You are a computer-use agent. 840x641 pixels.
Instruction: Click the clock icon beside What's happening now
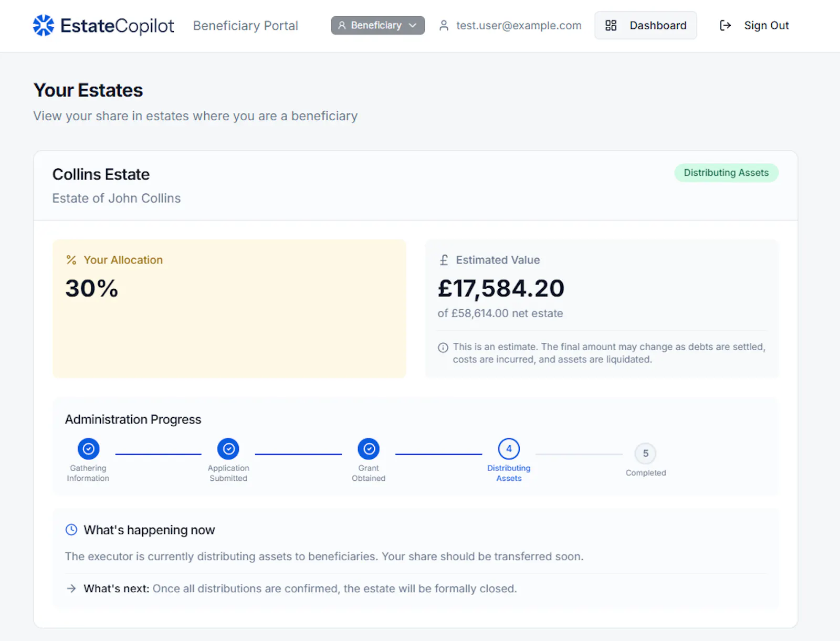[x=71, y=530]
